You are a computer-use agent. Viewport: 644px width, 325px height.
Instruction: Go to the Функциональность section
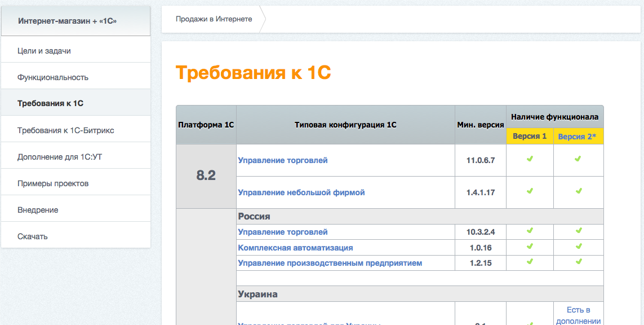coord(75,77)
